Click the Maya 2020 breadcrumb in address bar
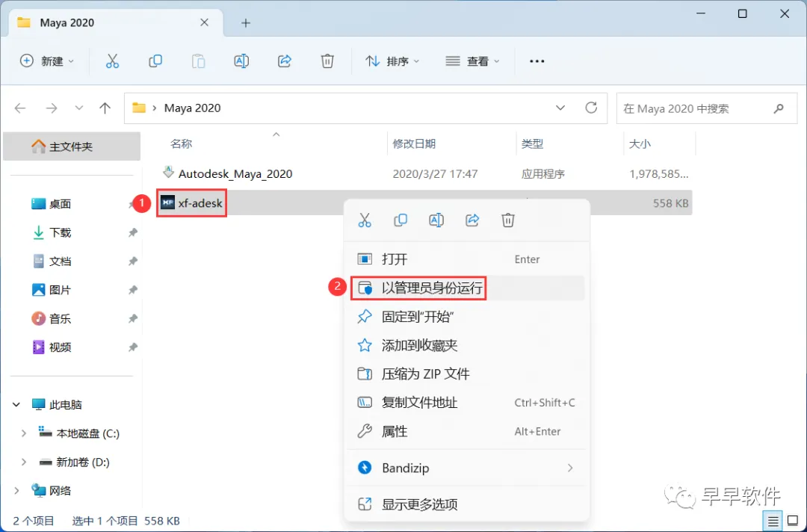The width and height of the screenshot is (807, 532). tap(193, 108)
